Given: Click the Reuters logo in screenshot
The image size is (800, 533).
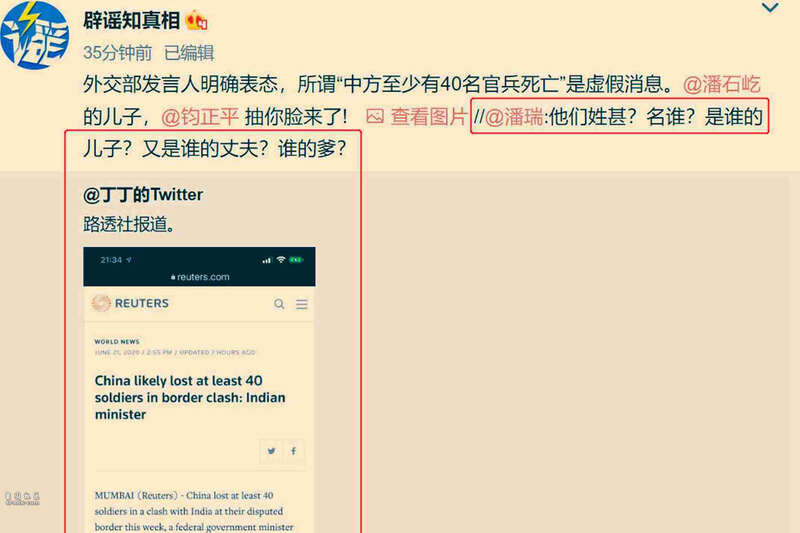Looking at the screenshot, I should pos(130,303).
